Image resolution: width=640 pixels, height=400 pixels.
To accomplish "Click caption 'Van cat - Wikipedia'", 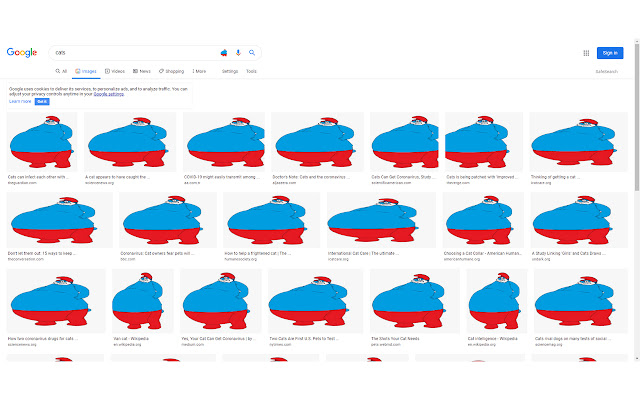I will (x=131, y=339).
